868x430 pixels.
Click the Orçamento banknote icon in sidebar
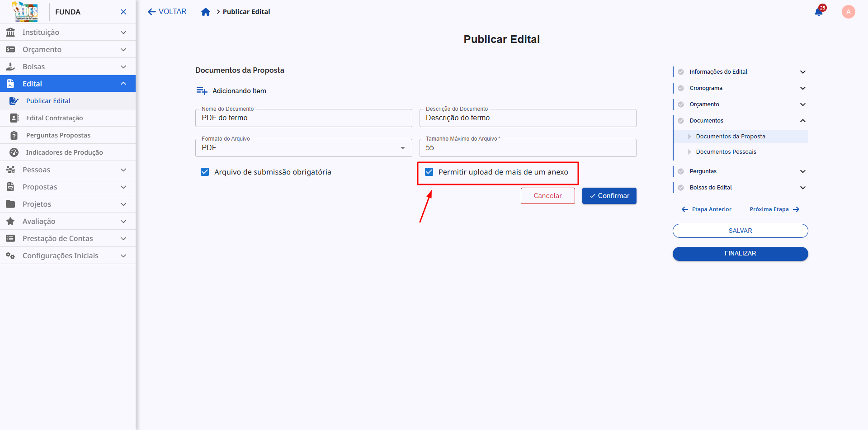click(x=10, y=49)
